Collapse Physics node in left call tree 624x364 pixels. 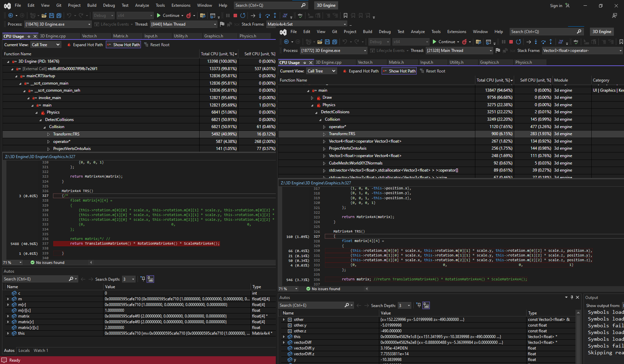pyautogui.click(x=36, y=113)
